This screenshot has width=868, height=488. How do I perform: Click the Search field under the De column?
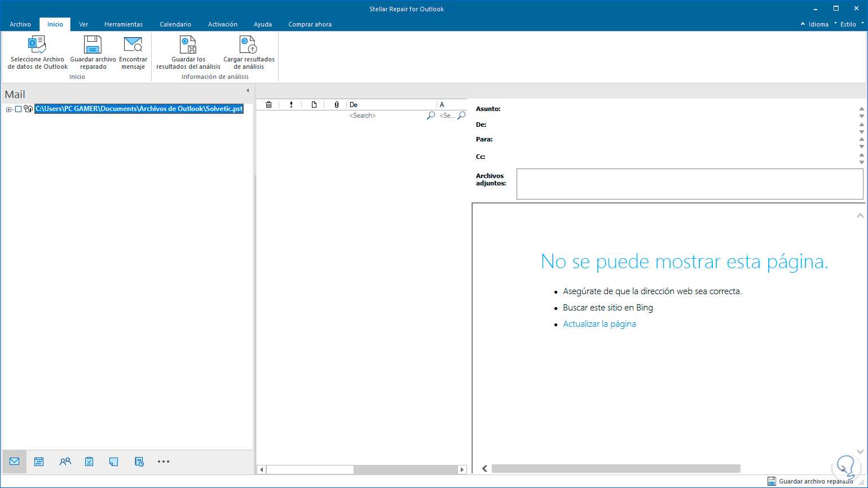tap(387, 116)
